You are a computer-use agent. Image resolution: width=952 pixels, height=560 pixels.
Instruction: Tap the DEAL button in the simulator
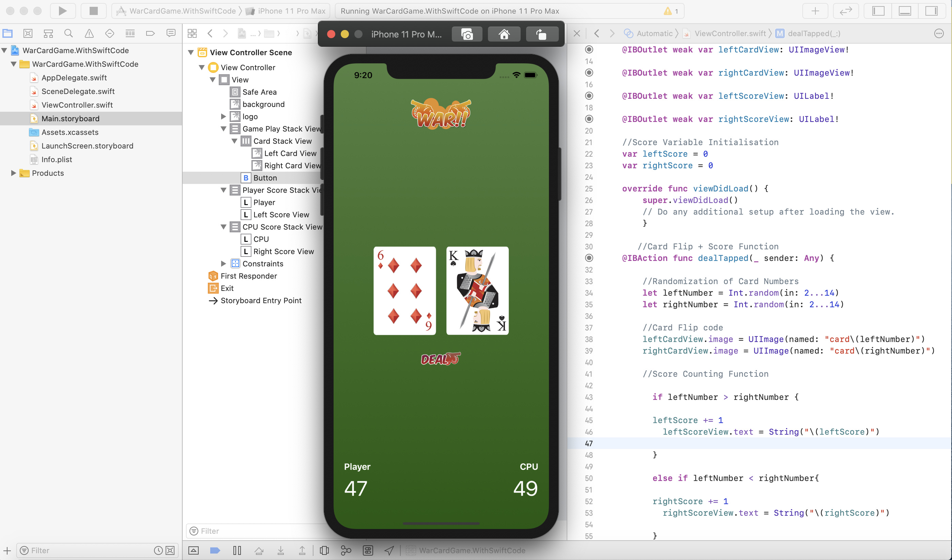(x=441, y=359)
